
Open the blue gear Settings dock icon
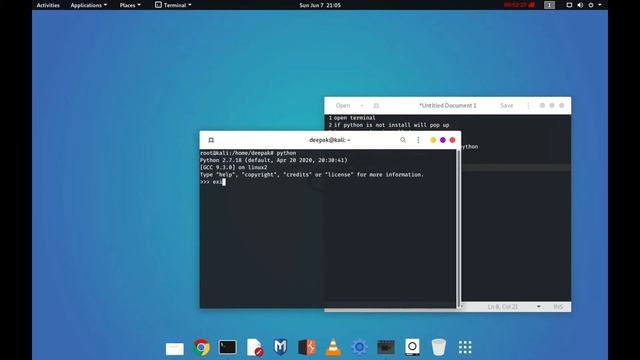tap(360, 347)
